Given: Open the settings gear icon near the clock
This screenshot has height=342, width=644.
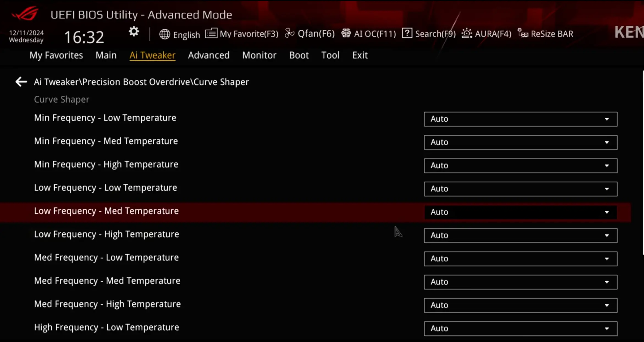Looking at the screenshot, I should pyautogui.click(x=134, y=32).
